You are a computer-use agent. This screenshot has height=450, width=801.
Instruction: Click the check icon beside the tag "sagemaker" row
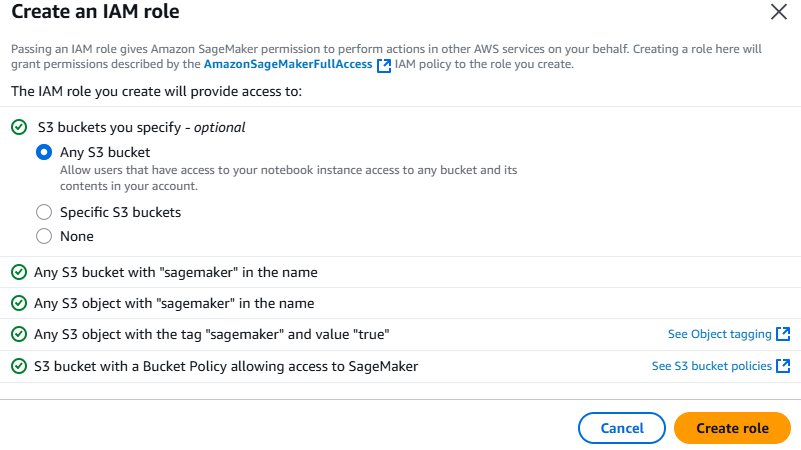[x=19, y=335]
